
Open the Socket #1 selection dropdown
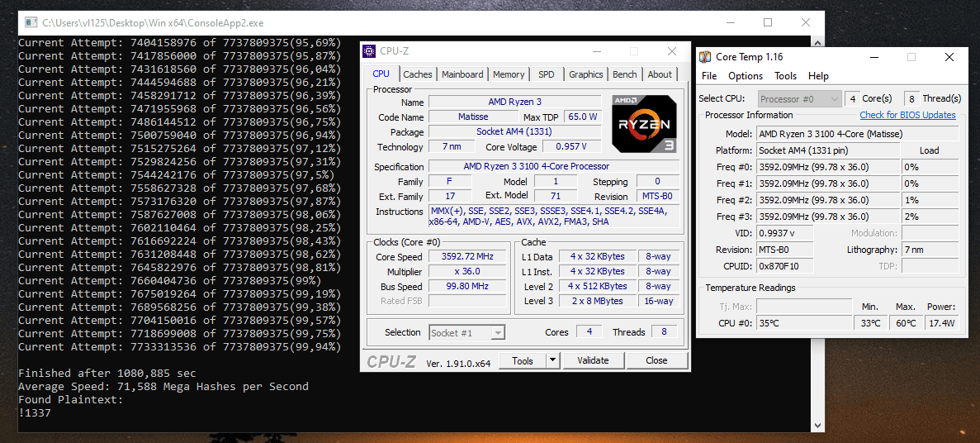point(466,333)
